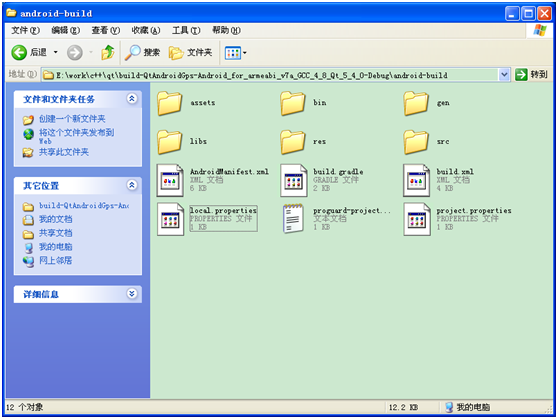This screenshot has width=558, height=419.
Task: Click the green Go arrow button
Action: (521, 75)
